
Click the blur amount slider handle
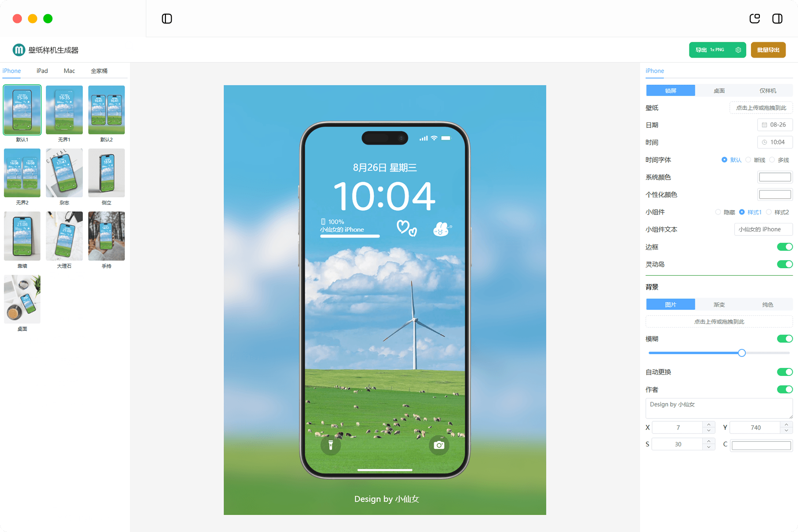tap(742, 353)
